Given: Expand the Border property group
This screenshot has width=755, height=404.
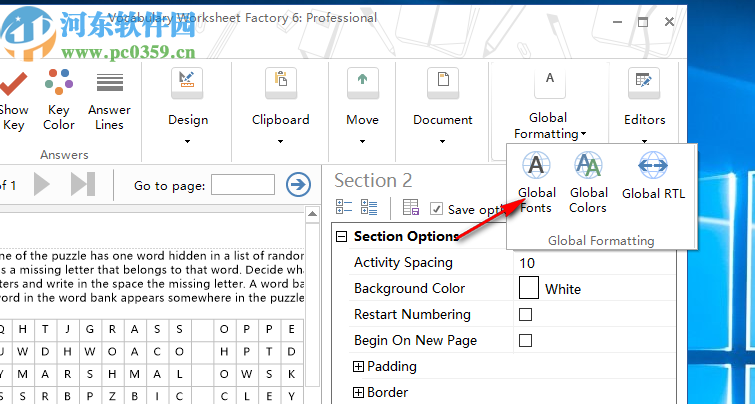Looking at the screenshot, I should point(360,393).
